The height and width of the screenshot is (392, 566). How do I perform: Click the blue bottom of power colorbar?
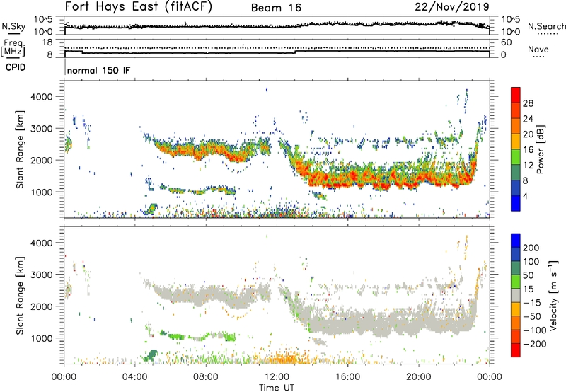tap(516, 204)
